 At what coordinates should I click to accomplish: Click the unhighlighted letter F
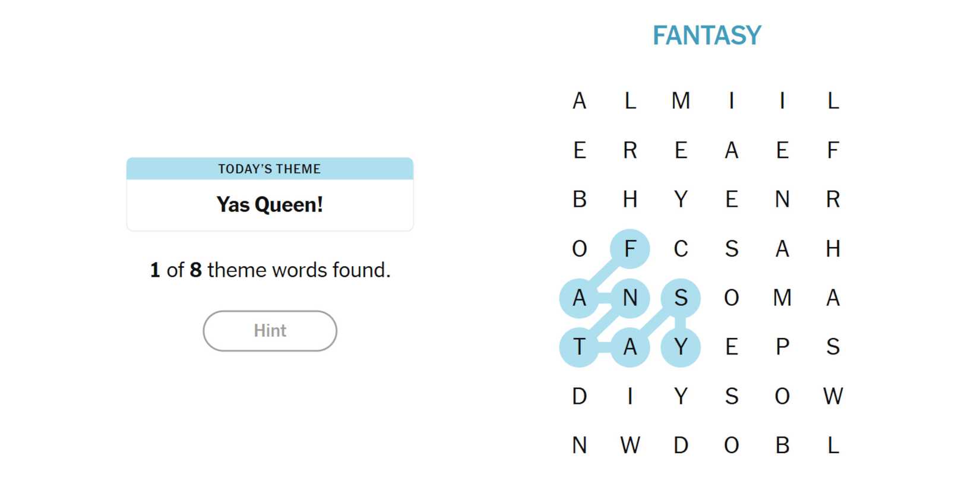(x=833, y=150)
